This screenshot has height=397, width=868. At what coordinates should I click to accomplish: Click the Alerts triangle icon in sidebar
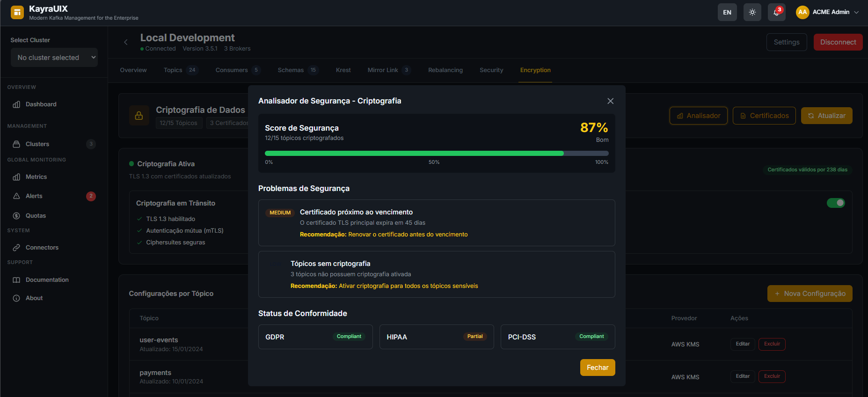[x=16, y=196]
